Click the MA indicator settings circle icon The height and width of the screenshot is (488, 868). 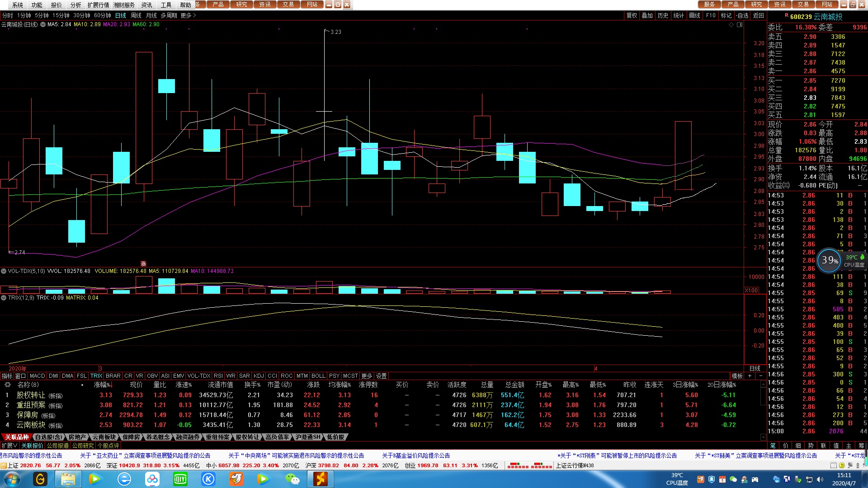[x=43, y=24]
